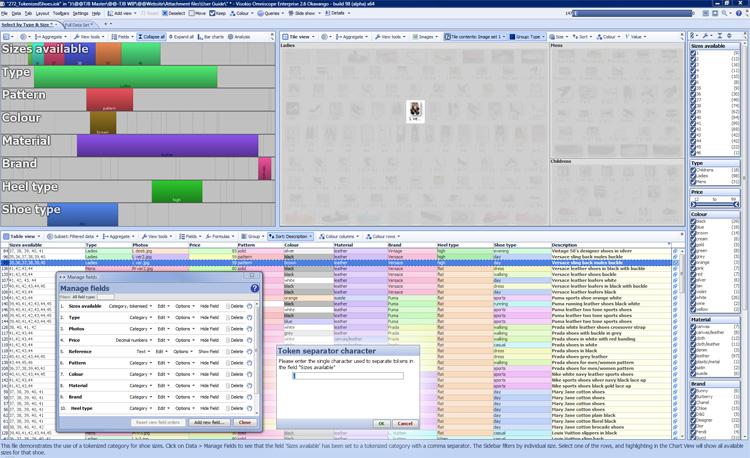This screenshot has width=750, height=458.
Task: Click the shoe thumbnail in Ladies tile
Action: (x=415, y=109)
